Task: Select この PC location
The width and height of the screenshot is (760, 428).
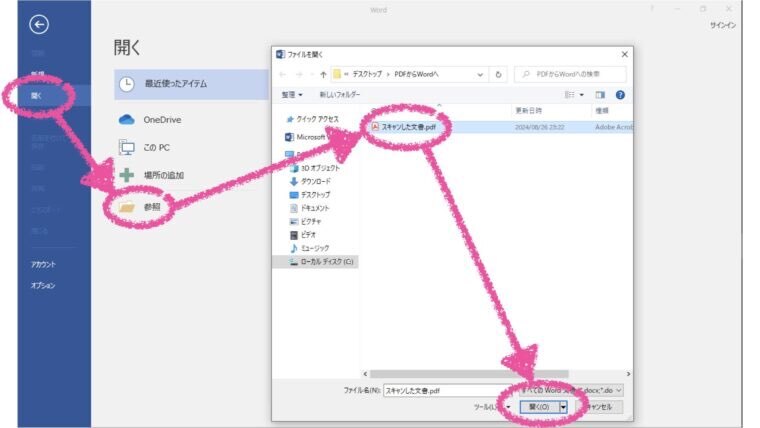Action: pos(156,147)
